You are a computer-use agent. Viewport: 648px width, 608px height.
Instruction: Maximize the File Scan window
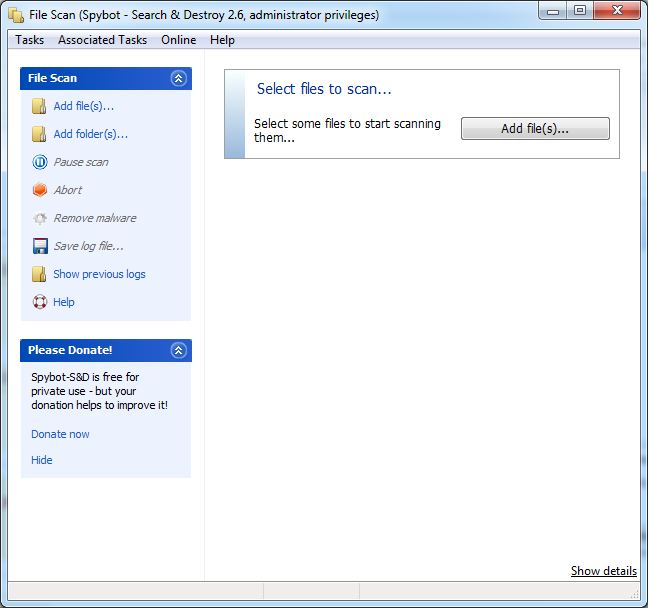pyautogui.click(x=580, y=11)
